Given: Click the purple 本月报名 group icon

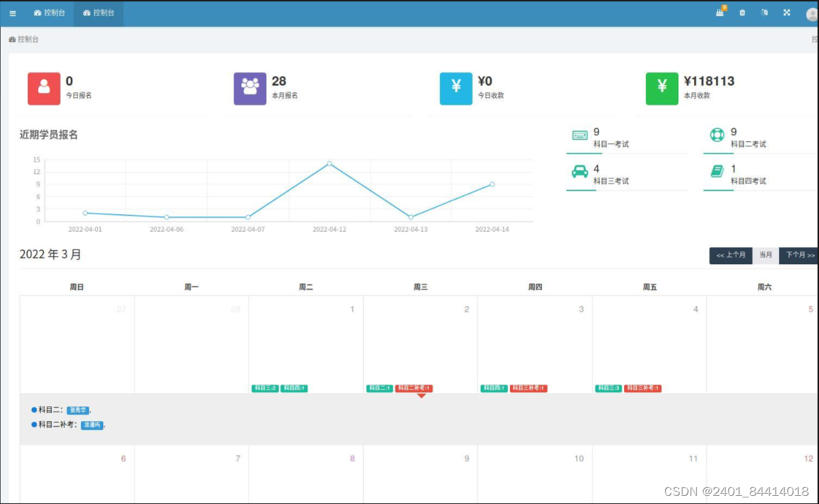Looking at the screenshot, I should 250,88.
